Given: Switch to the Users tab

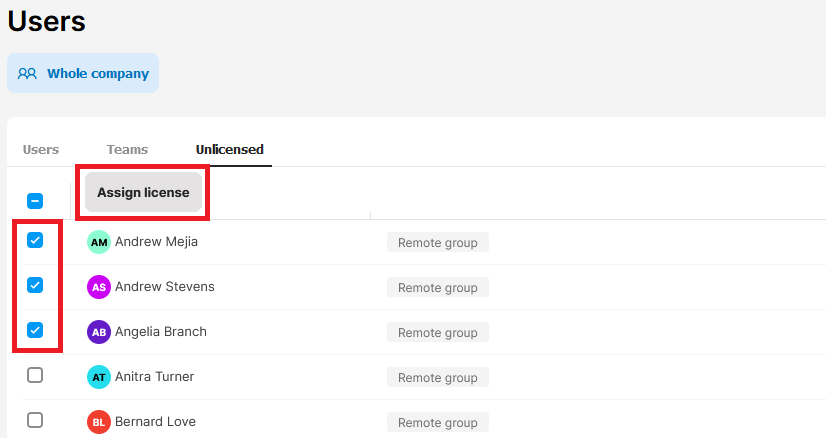Looking at the screenshot, I should pos(41,150).
